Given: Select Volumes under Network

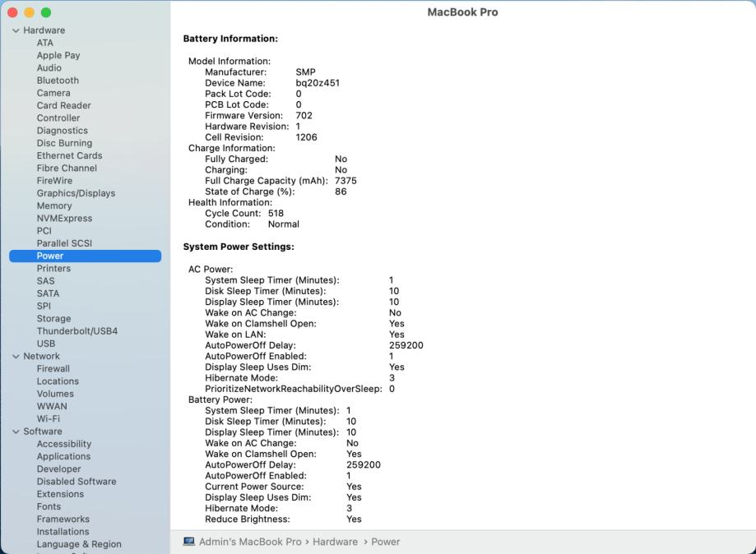Looking at the screenshot, I should point(55,394).
